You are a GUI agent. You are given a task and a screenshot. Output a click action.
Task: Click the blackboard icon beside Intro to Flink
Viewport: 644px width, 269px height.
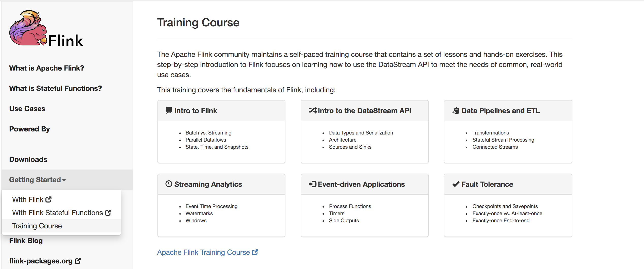pos(169,111)
